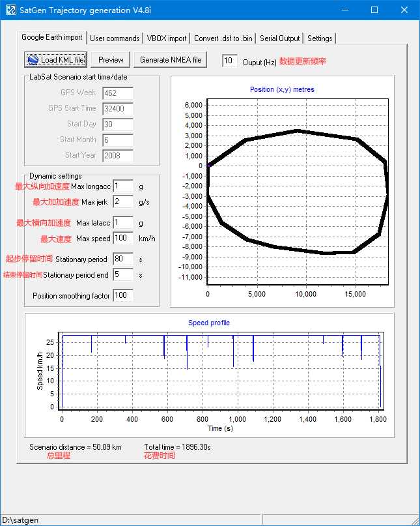Click the Start Year field

[x=118, y=156]
